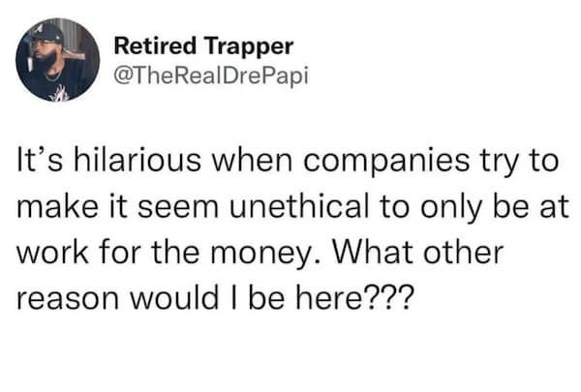Click the word "It's" starting the tweet
The height and width of the screenshot is (392, 581).
click(37, 161)
